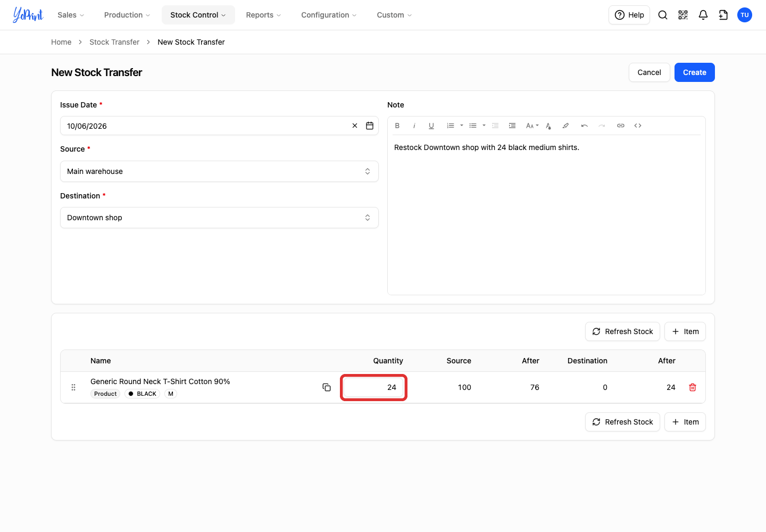The width and height of the screenshot is (766, 532).
Task: Underline text in the Note editor
Action: [431, 126]
